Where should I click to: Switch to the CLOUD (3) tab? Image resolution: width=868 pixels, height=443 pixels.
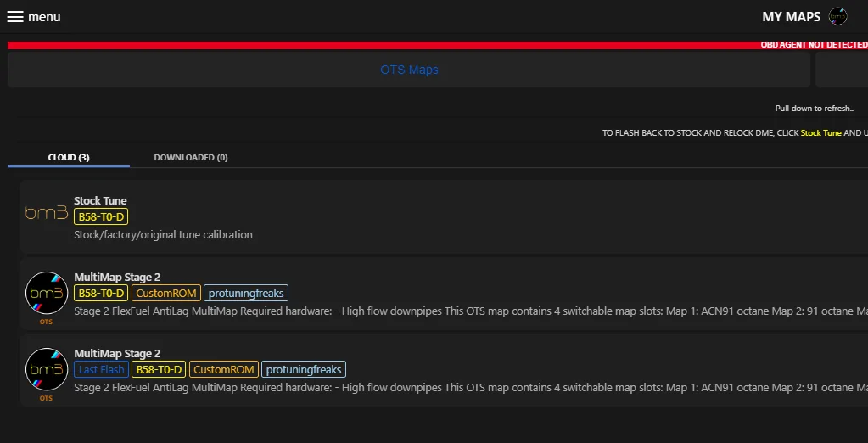(69, 157)
